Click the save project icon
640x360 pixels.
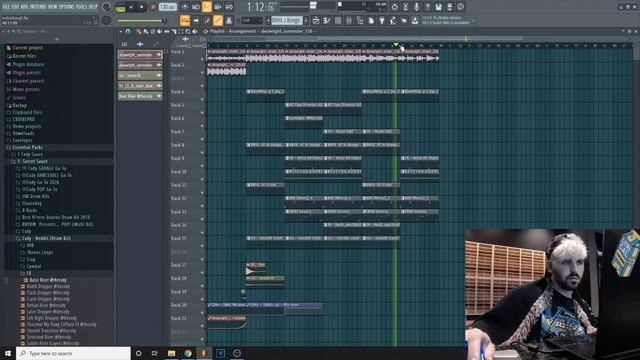coord(438,7)
